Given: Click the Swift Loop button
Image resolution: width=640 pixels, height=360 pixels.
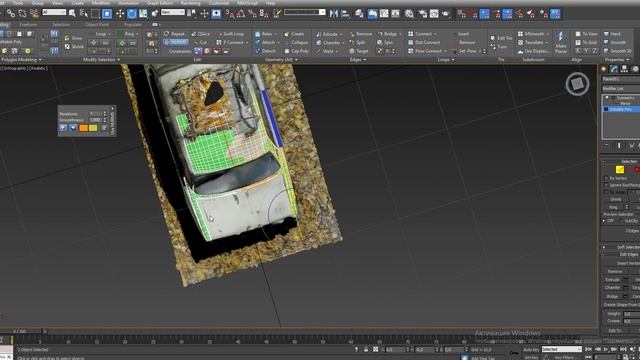Looking at the screenshot, I should pos(231,34).
